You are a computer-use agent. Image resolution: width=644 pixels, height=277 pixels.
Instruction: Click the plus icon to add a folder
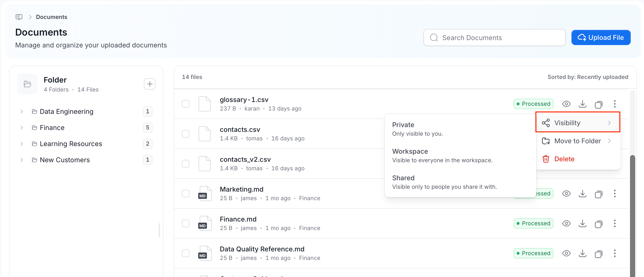149,84
